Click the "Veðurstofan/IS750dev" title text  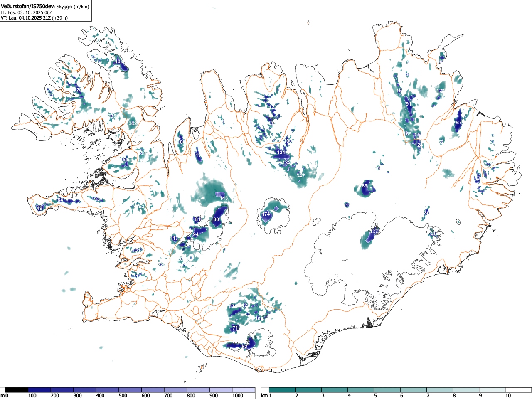click(x=28, y=6)
